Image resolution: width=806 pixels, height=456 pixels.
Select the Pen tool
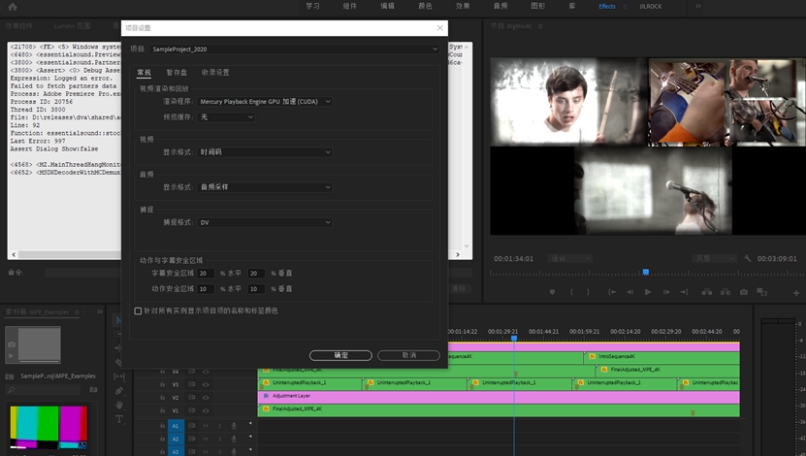(x=119, y=391)
